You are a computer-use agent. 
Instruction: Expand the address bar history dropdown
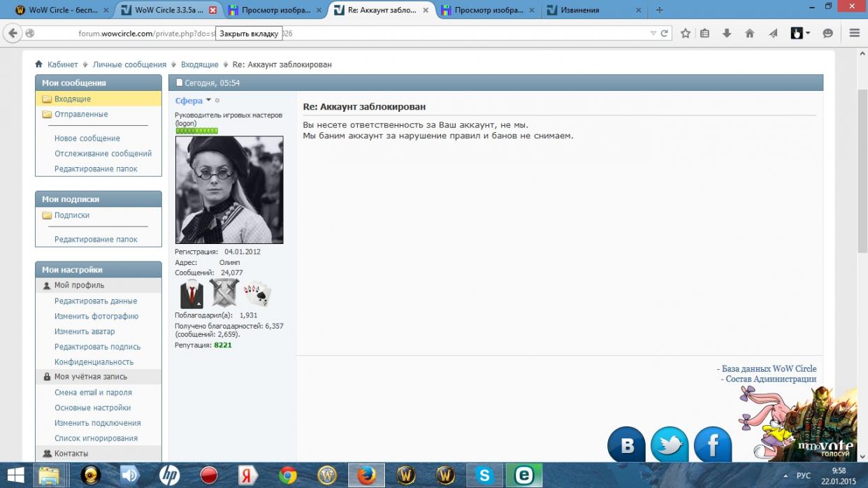pyautogui.click(x=653, y=33)
